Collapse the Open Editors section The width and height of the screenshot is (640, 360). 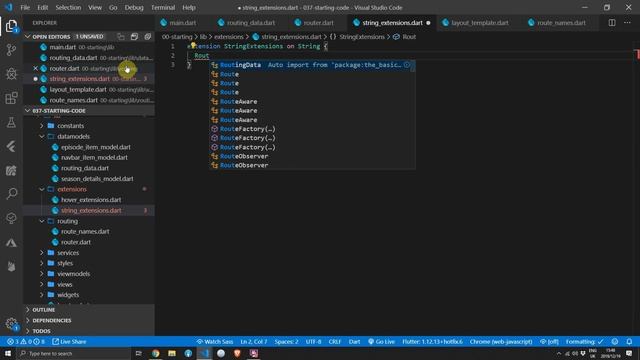click(x=27, y=37)
